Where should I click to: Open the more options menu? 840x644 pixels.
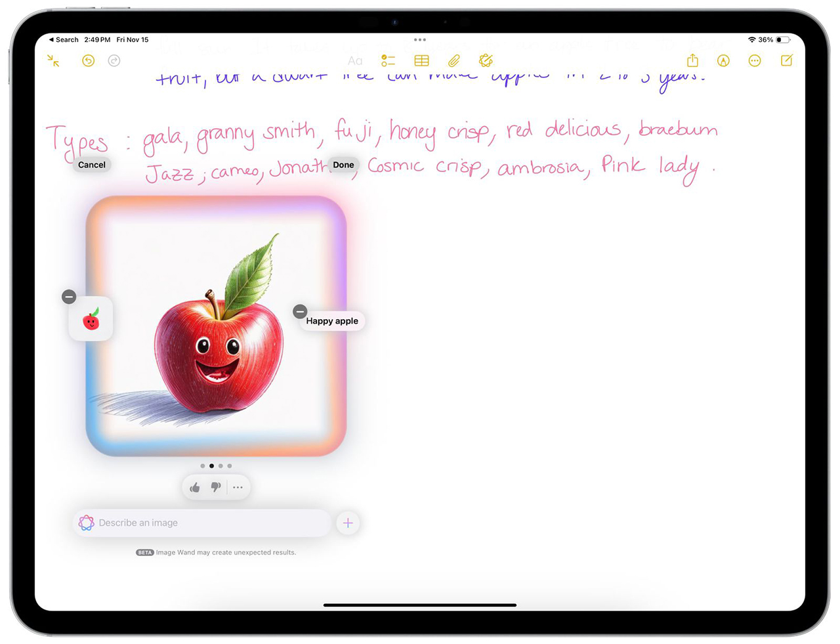tap(754, 60)
